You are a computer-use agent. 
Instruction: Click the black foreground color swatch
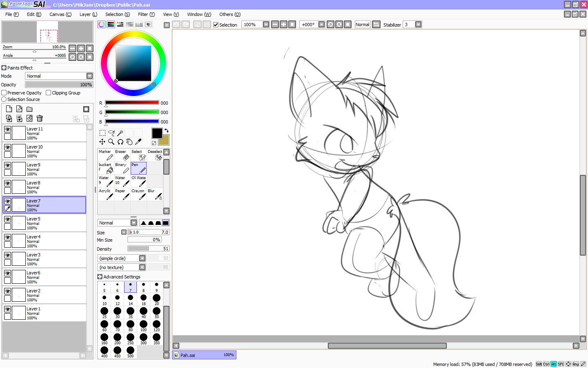point(157,133)
